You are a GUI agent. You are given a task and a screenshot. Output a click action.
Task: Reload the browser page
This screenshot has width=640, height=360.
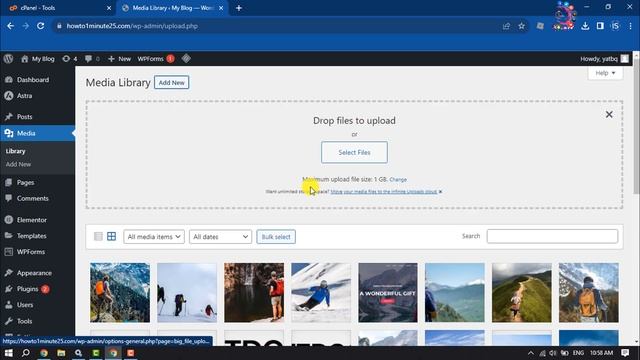40,26
